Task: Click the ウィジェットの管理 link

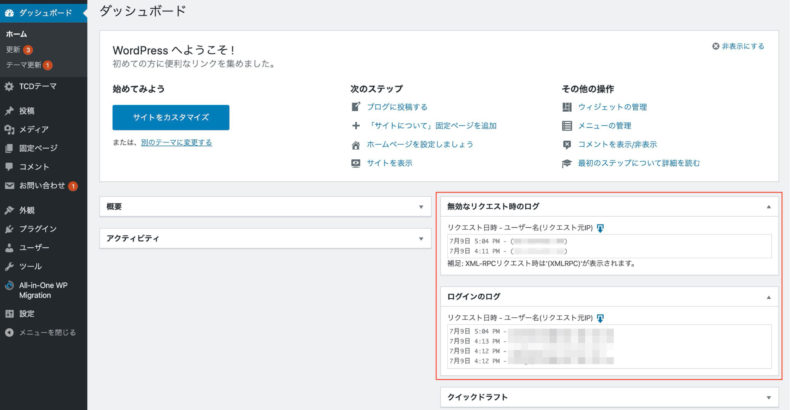Action: (612, 107)
